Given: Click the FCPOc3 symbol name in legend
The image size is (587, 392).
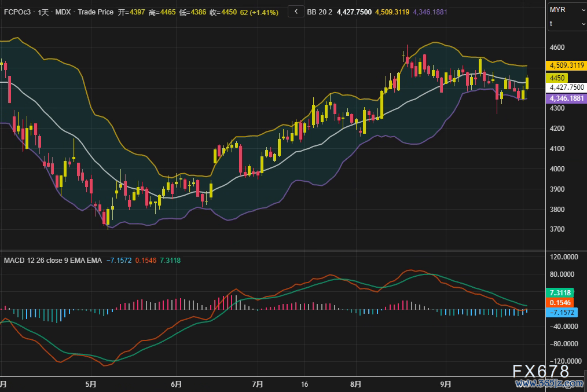Looking at the screenshot, I should tap(19, 12).
